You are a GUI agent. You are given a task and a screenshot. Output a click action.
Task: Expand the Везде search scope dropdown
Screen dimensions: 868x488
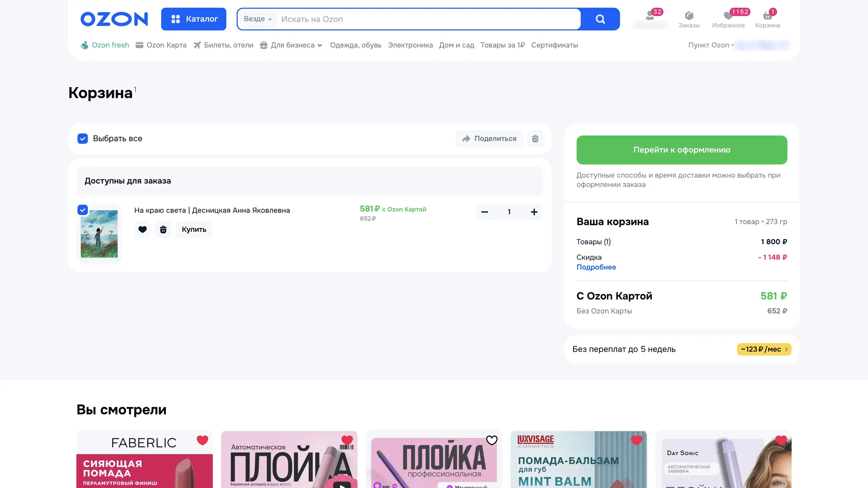click(x=257, y=19)
